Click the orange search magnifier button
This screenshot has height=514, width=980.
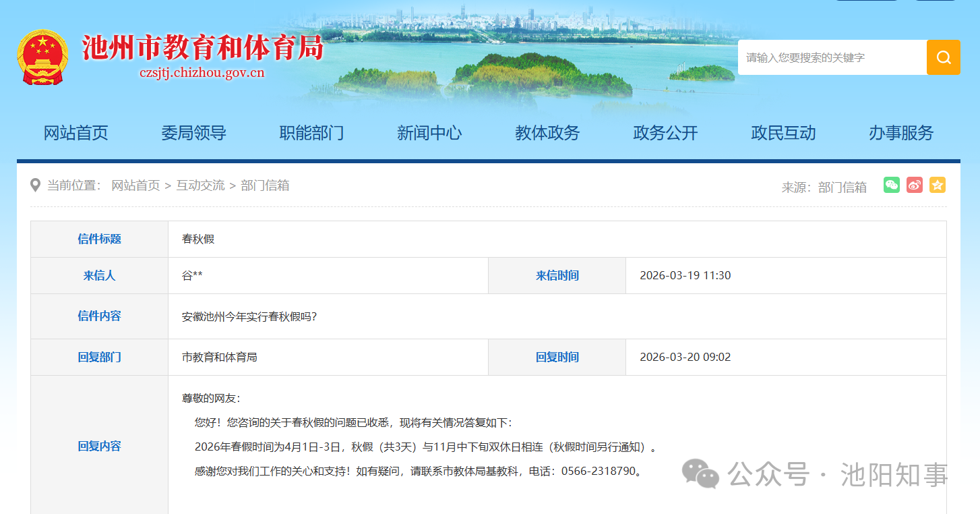point(943,57)
